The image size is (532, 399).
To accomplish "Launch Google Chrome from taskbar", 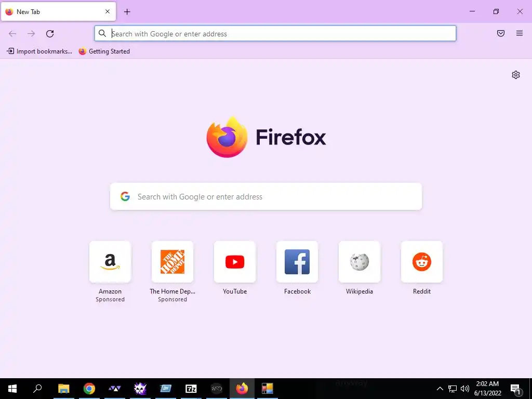I will [x=89, y=389].
